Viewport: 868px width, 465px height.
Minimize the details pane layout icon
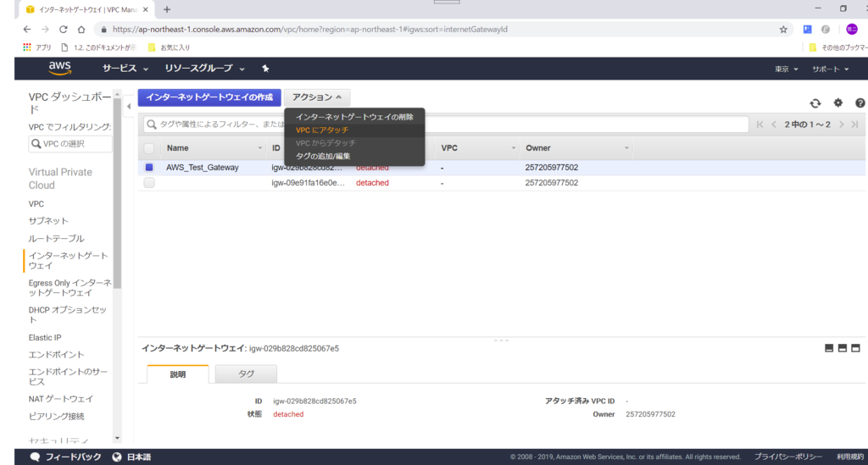(829, 348)
